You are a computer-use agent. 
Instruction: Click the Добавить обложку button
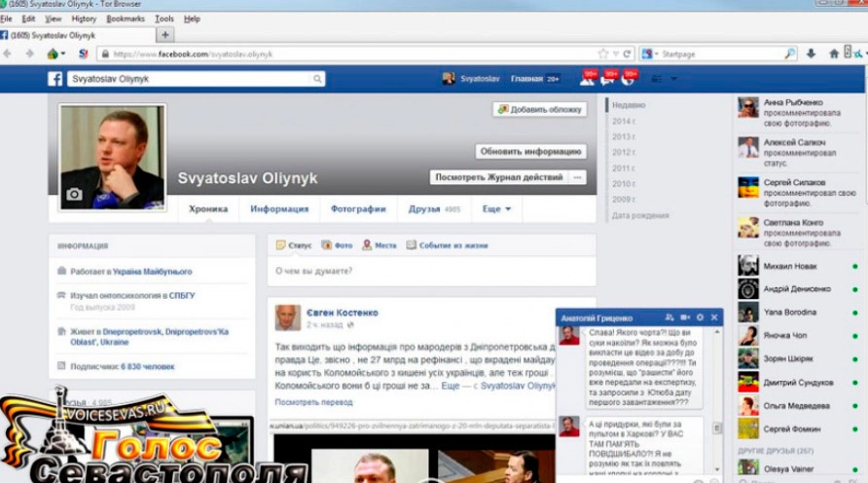pos(539,109)
